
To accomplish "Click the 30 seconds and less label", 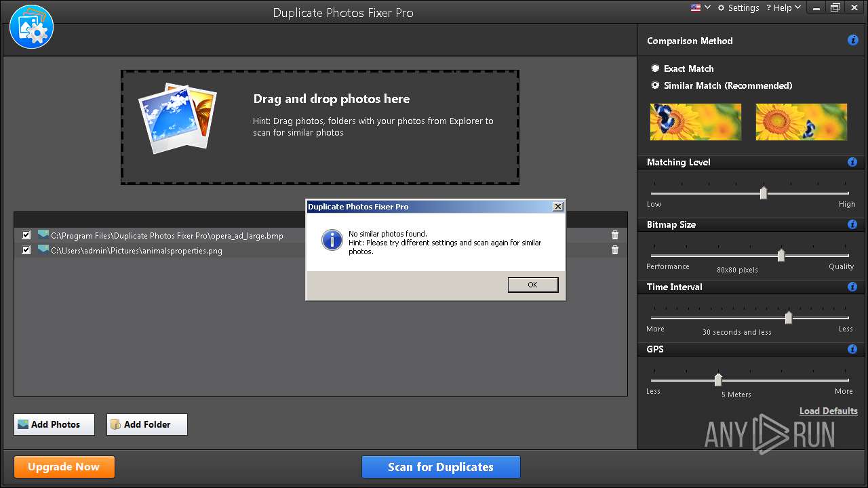I will (737, 332).
